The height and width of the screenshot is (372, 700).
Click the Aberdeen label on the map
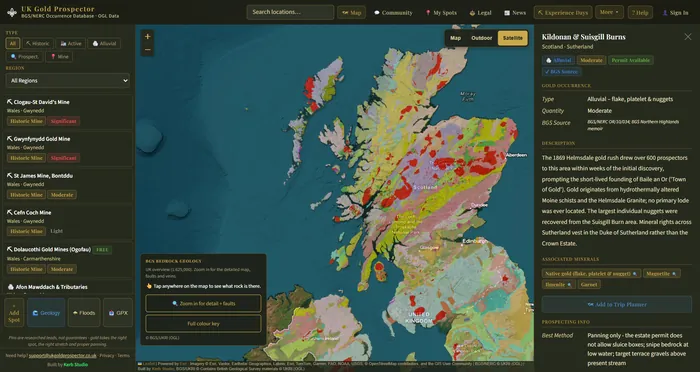tap(517, 155)
